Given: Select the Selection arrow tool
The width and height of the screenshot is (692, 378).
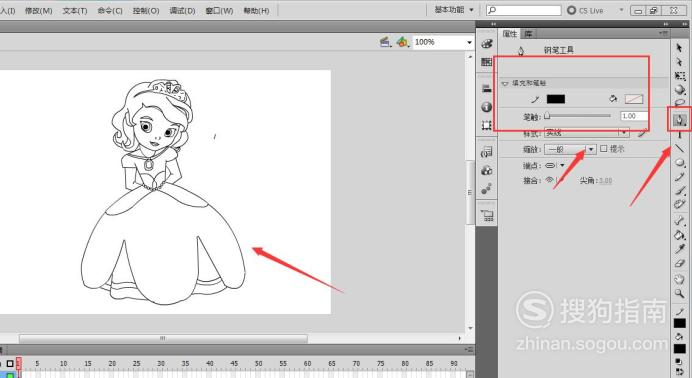Looking at the screenshot, I should coord(679,48).
